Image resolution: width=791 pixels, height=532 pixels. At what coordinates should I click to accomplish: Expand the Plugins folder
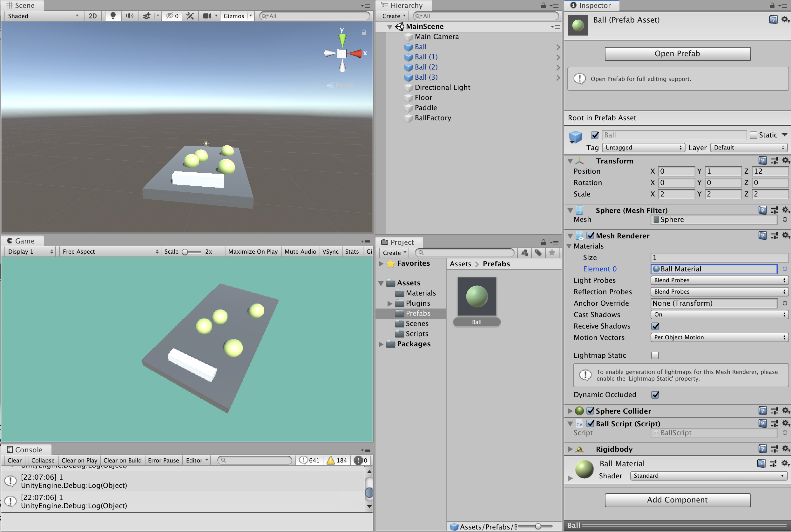pyautogui.click(x=390, y=303)
